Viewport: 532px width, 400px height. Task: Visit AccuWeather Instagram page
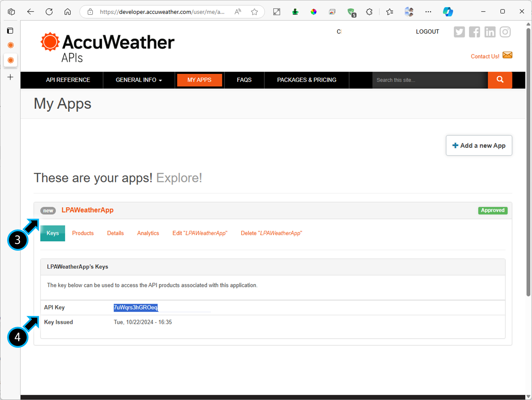(x=505, y=32)
